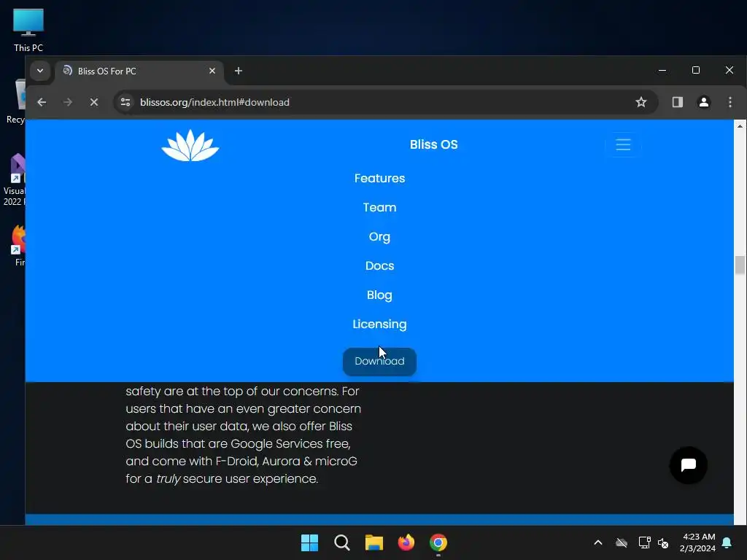Open the Team nav link
Image resolution: width=747 pixels, height=560 pixels.
pos(379,208)
